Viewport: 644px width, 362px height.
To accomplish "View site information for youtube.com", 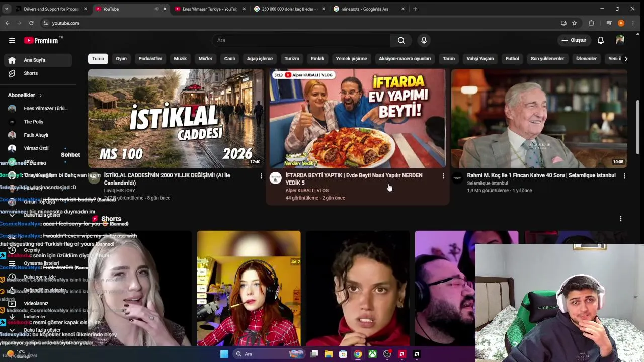I will [x=45, y=23].
